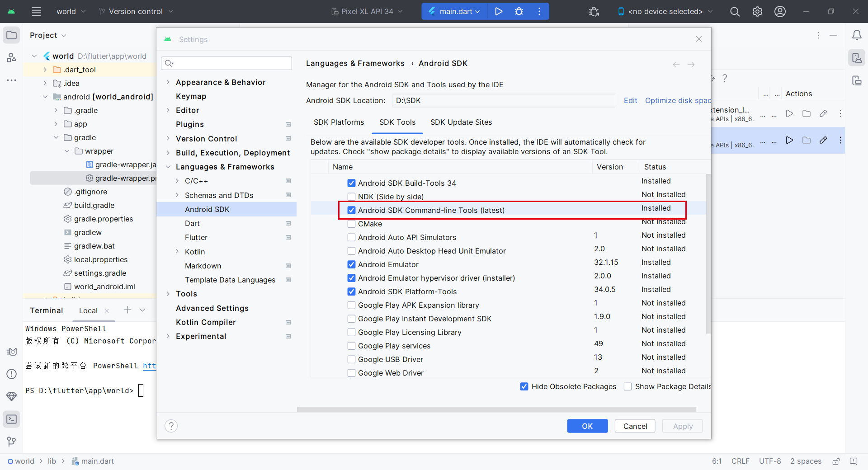Image resolution: width=868 pixels, height=470 pixels.
Task: Go back in Settings navigation history
Action: click(676, 65)
